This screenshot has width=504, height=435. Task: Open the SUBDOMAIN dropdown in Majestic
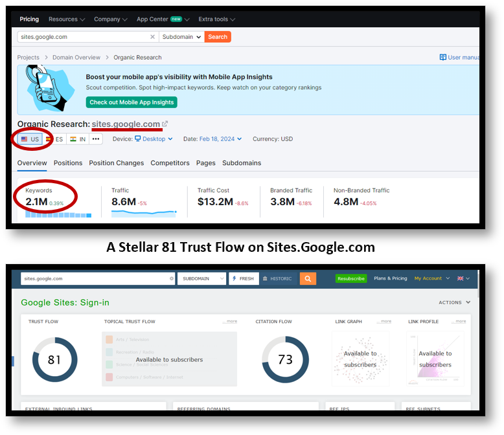(202, 278)
